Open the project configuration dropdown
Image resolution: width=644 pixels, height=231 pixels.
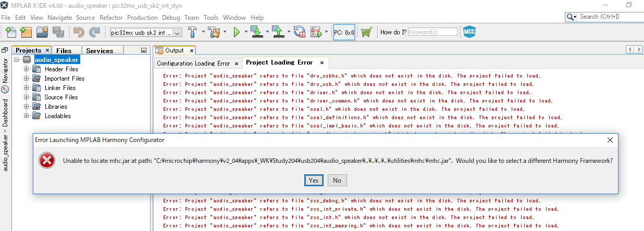point(146,33)
